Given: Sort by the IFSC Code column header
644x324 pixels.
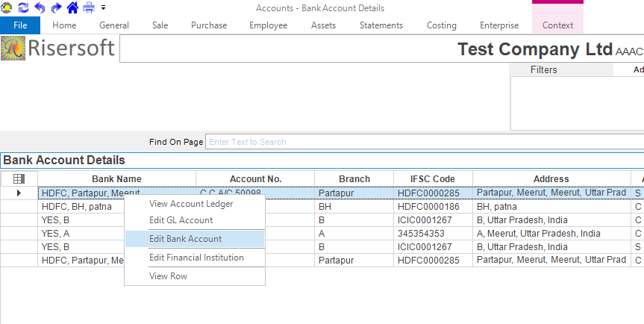Looking at the screenshot, I should [x=432, y=179].
